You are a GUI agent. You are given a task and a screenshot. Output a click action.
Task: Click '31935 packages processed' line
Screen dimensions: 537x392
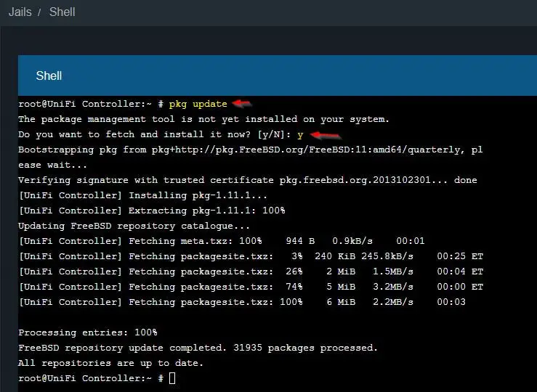pyautogui.click(x=198, y=348)
